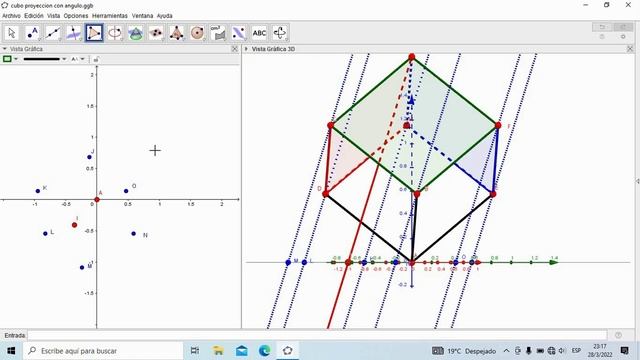This screenshot has height=360, width=640.
Task: Collapse the Vista Gráfica style bar triangle
Action: pyautogui.click(x=4, y=49)
